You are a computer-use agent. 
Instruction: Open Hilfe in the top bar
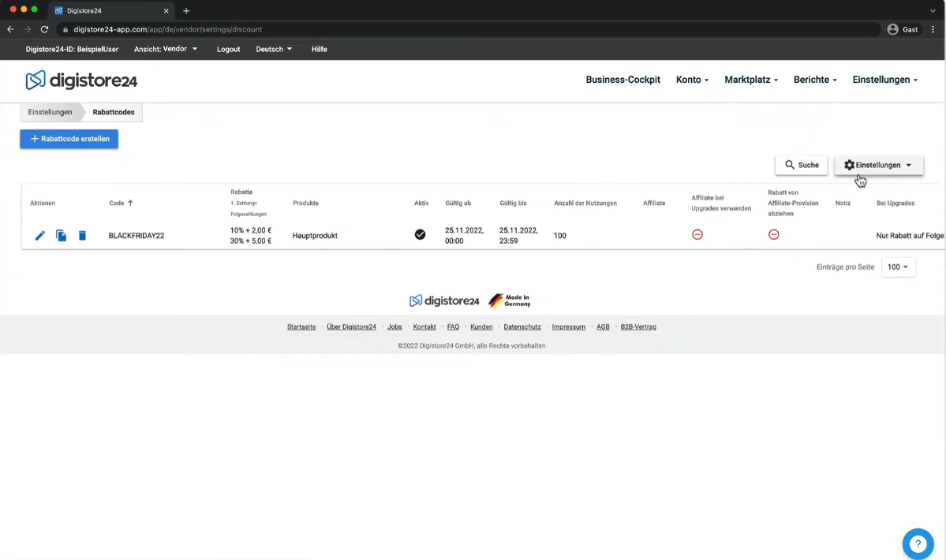(320, 49)
